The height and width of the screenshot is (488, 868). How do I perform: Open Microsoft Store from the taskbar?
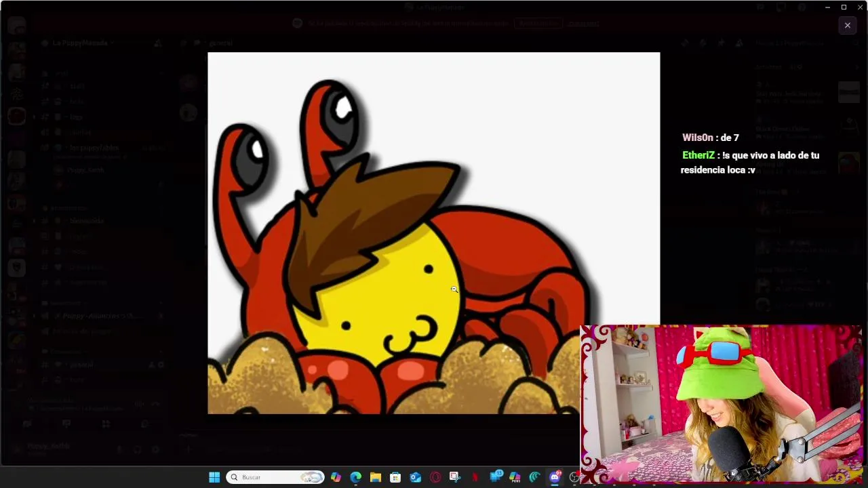coord(395,477)
